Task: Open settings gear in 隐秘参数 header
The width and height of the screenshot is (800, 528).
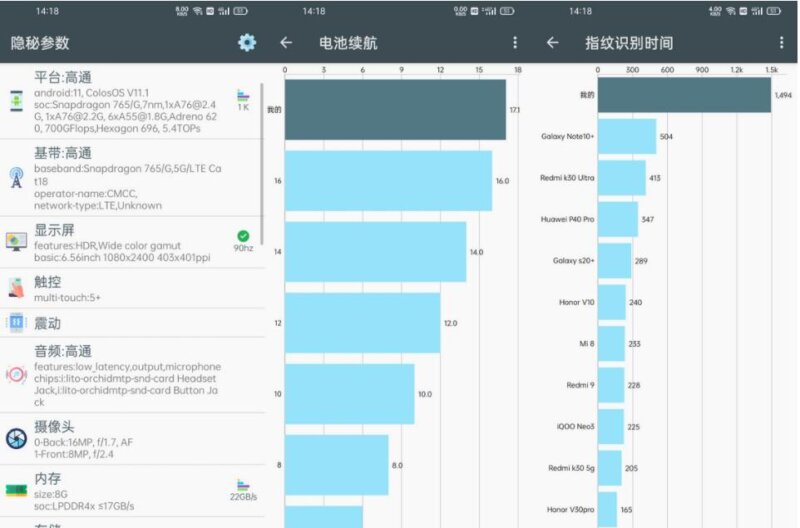Action: tap(247, 42)
